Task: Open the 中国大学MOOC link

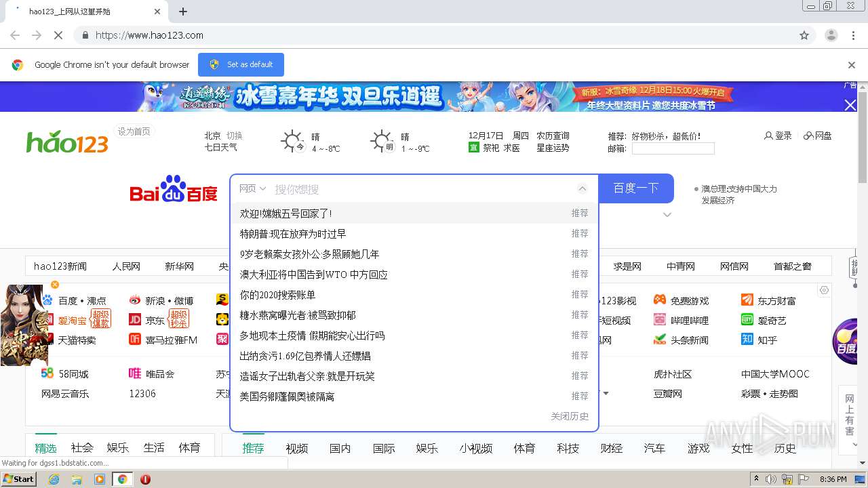Action: 775,373
